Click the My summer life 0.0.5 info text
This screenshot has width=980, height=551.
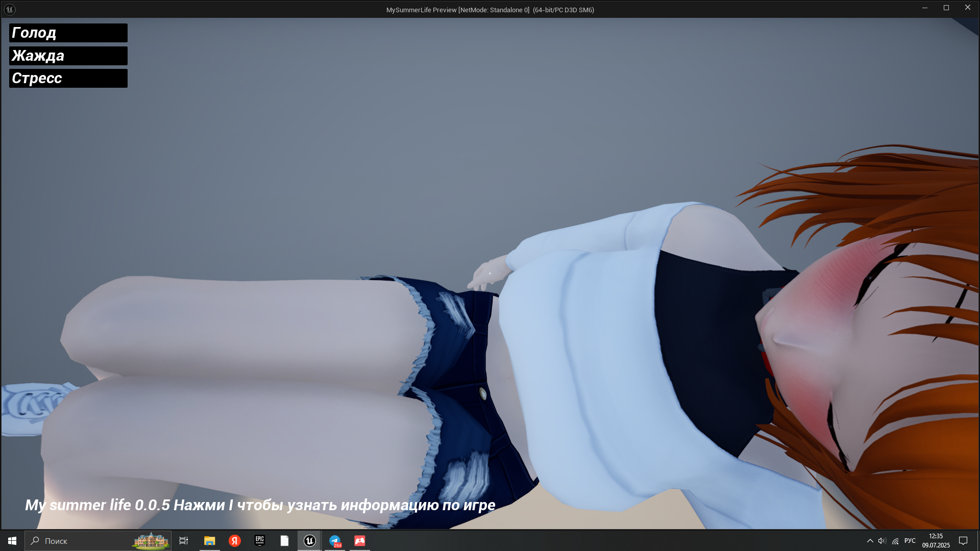(x=260, y=505)
